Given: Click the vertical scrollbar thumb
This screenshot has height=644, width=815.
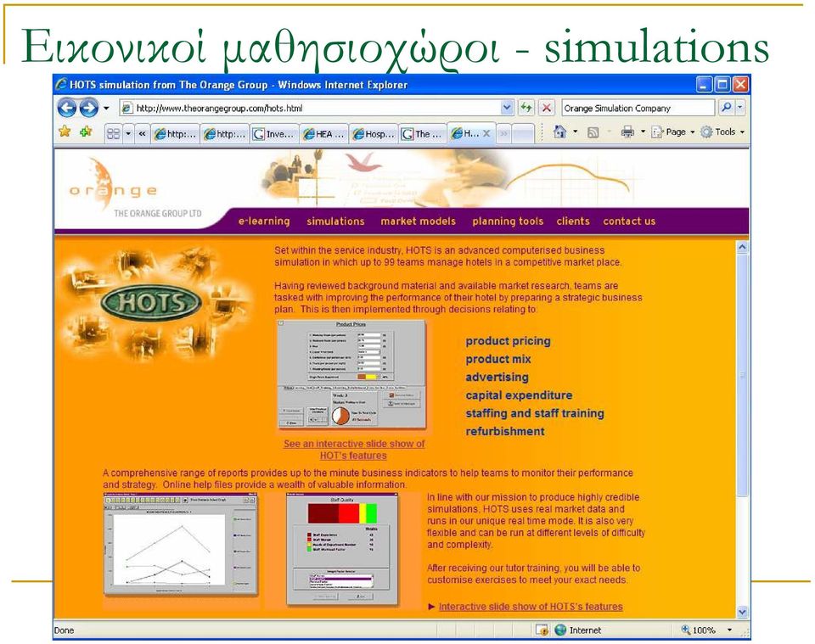Looking at the screenshot, I should 742,374.
